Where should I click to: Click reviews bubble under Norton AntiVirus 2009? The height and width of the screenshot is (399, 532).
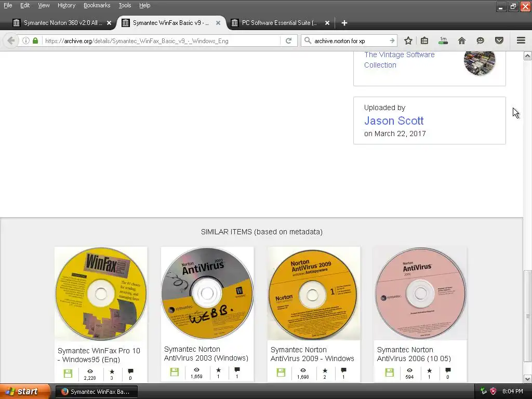(x=343, y=370)
